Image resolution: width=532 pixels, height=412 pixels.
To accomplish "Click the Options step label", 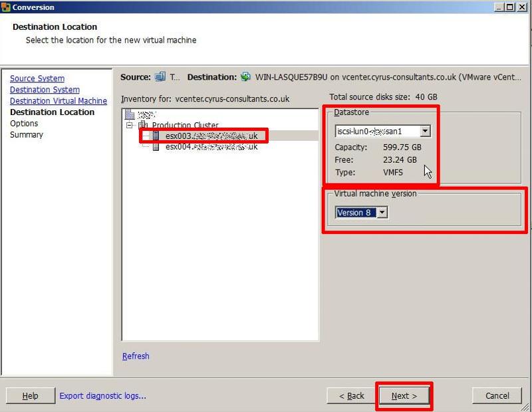I will click(x=24, y=123).
